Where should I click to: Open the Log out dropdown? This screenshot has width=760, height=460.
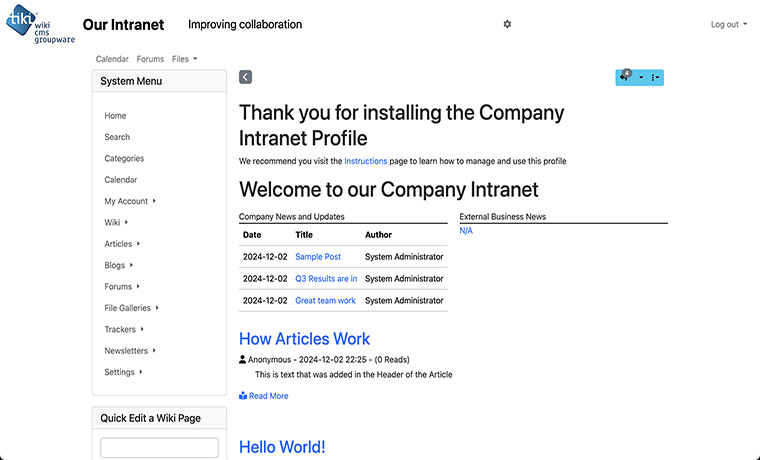tap(728, 24)
